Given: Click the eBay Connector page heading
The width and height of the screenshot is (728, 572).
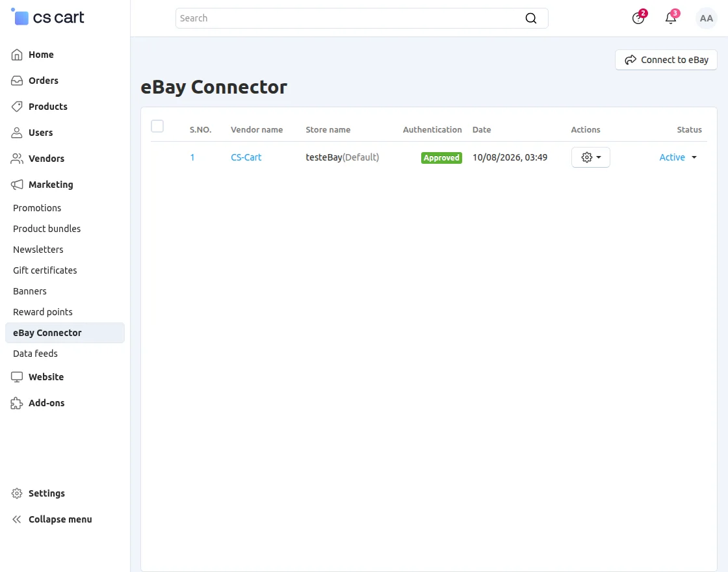Looking at the screenshot, I should click(214, 87).
